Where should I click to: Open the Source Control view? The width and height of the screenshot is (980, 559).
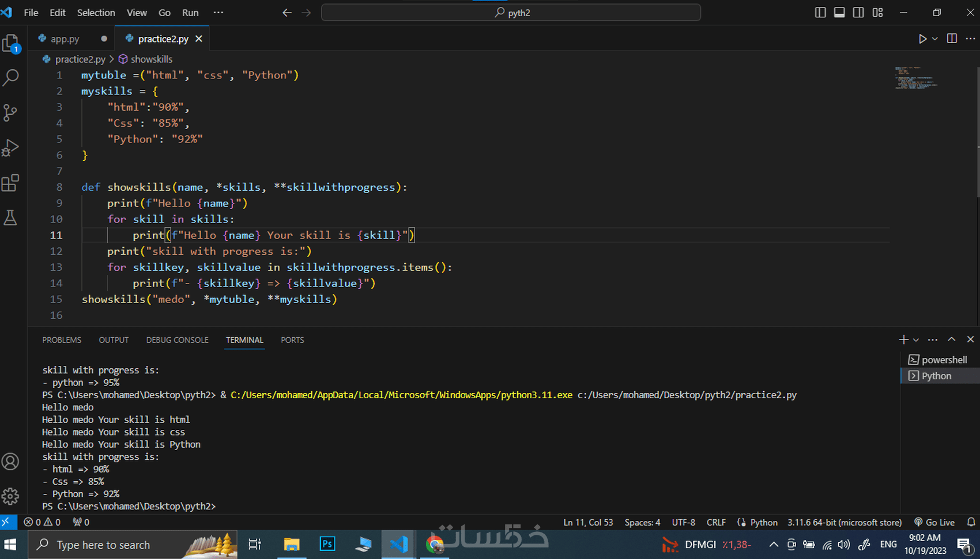pyautogui.click(x=11, y=112)
